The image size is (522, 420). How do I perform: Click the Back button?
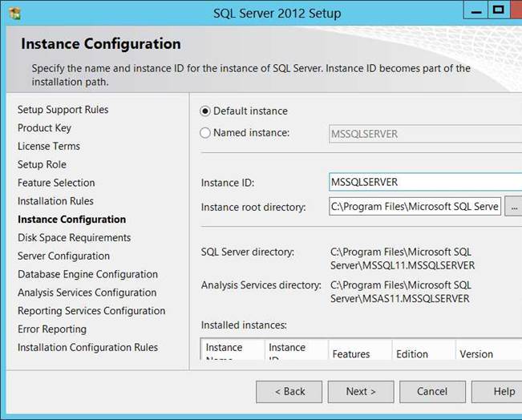tap(289, 392)
